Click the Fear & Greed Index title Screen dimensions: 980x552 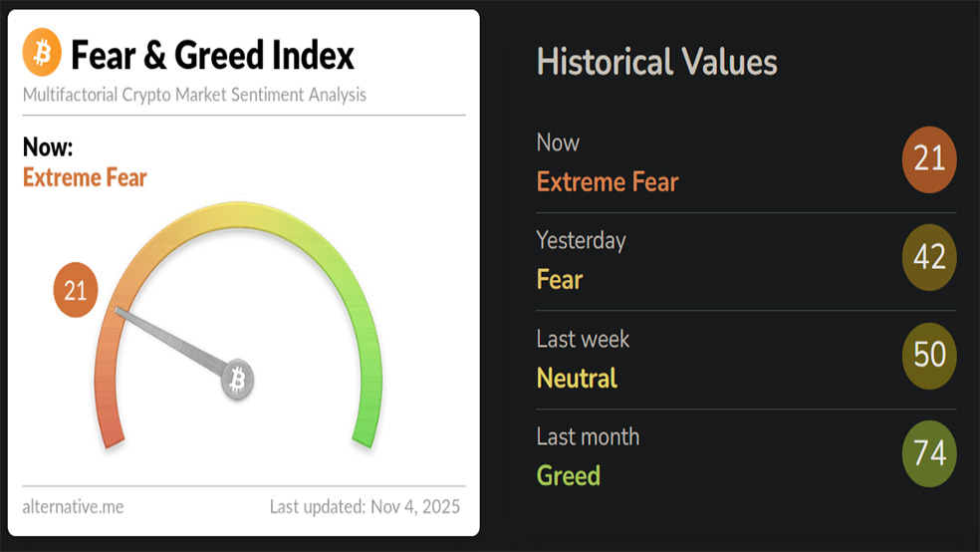pyautogui.click(x=212, y=55)
